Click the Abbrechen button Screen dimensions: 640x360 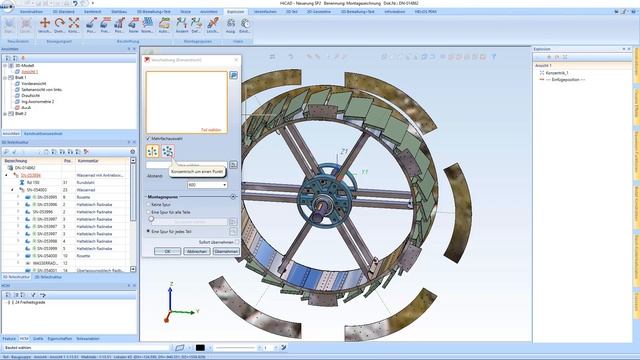click(197, 251)
